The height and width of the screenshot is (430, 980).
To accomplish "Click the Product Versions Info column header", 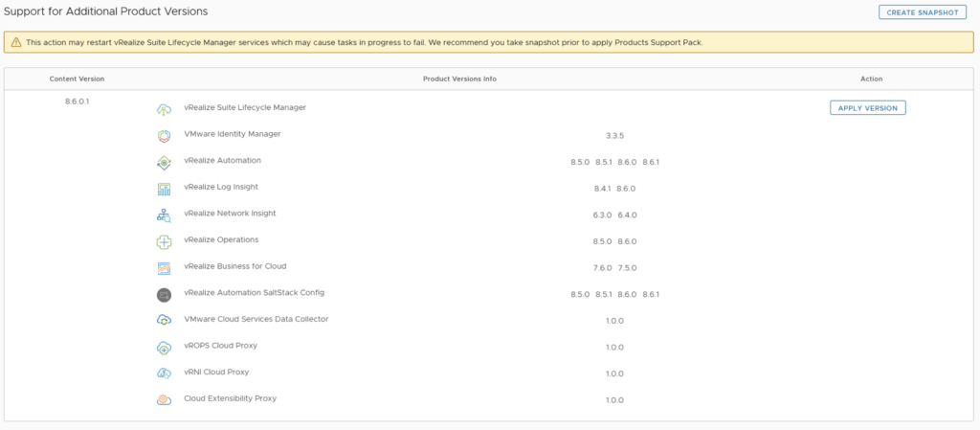I will 459,79.
